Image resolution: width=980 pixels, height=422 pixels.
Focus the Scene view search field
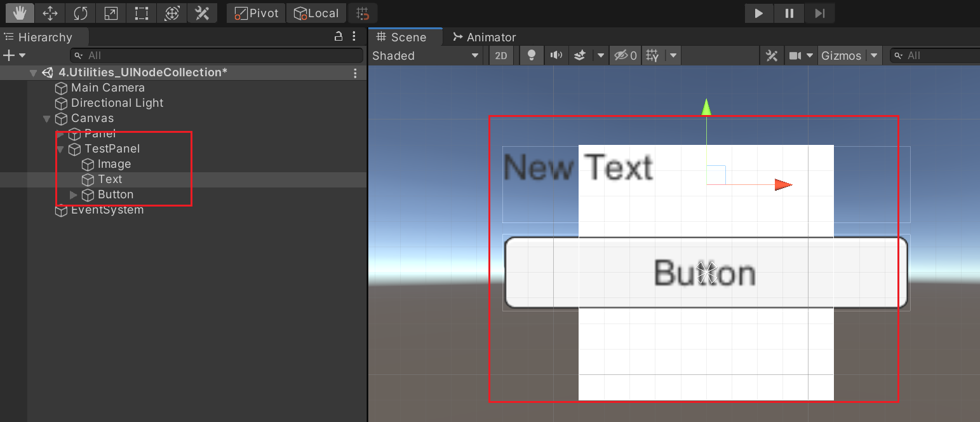(x=935, y=56)
